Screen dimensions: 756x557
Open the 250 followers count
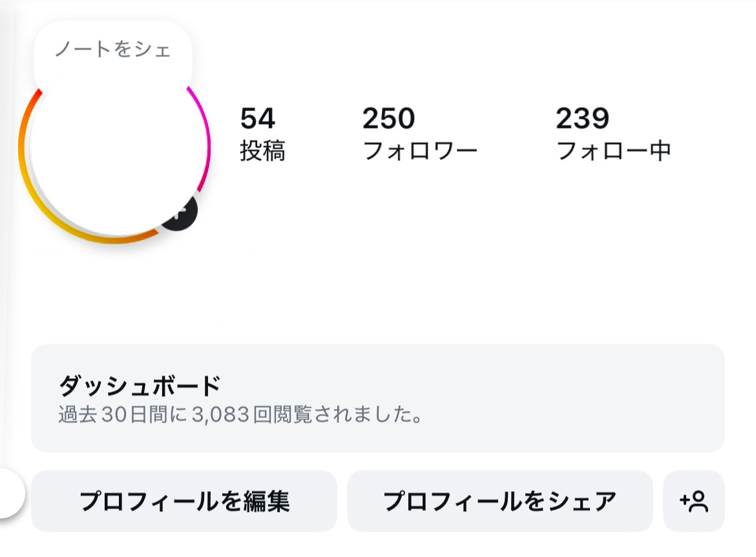(388, 119)
